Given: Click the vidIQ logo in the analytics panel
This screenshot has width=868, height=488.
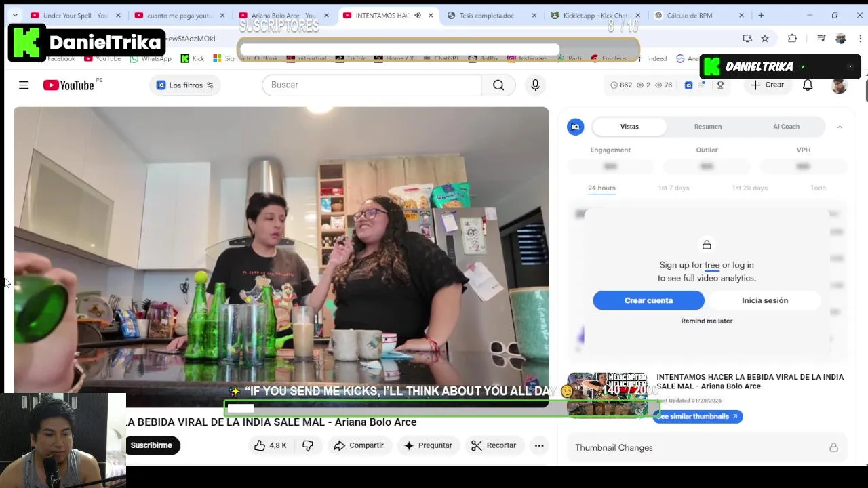Looking at the screenshot, I should (575, 127).
